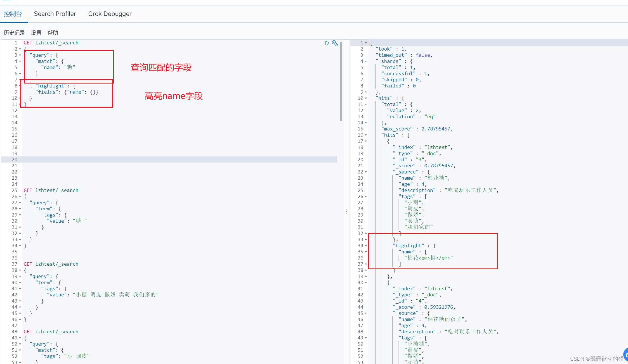The height and width of the screenshot is (364, 628).
Task: Click "took" : 1 in response
Action: 391,49
